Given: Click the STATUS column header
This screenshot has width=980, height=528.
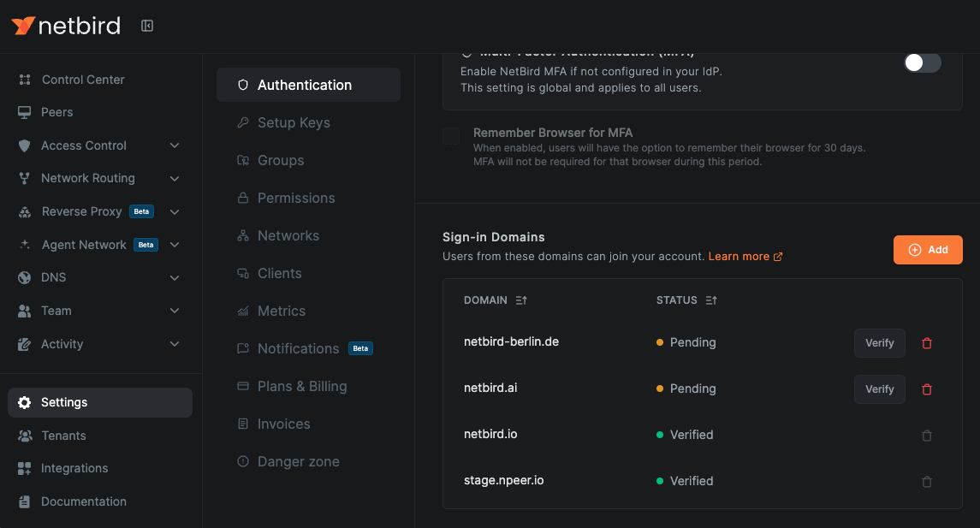Looking at the screenshot, I should click(x=676, y=300).
